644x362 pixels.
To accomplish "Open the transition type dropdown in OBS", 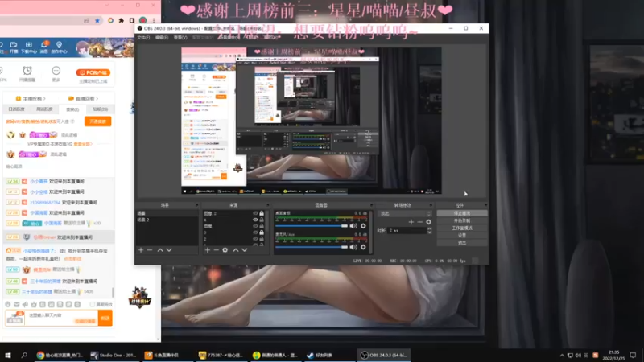I will pyautogui.click(x=405, y=213).
